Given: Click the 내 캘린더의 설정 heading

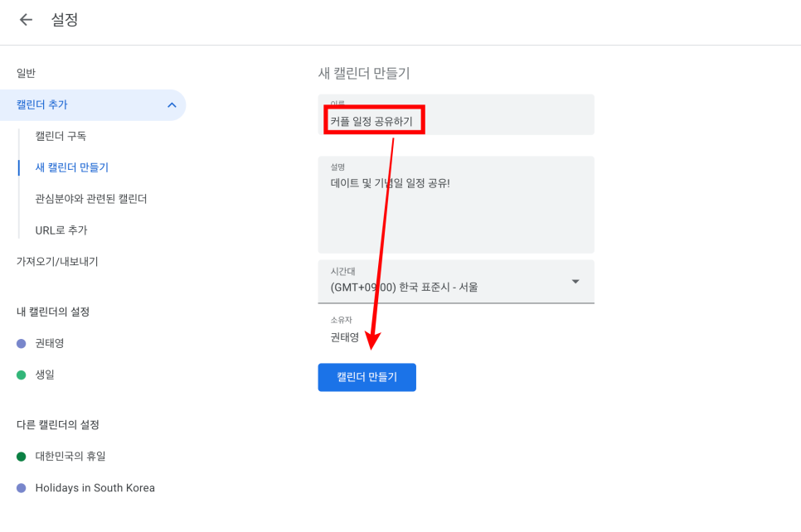Looking at the screenshot, I should [53, 312].
